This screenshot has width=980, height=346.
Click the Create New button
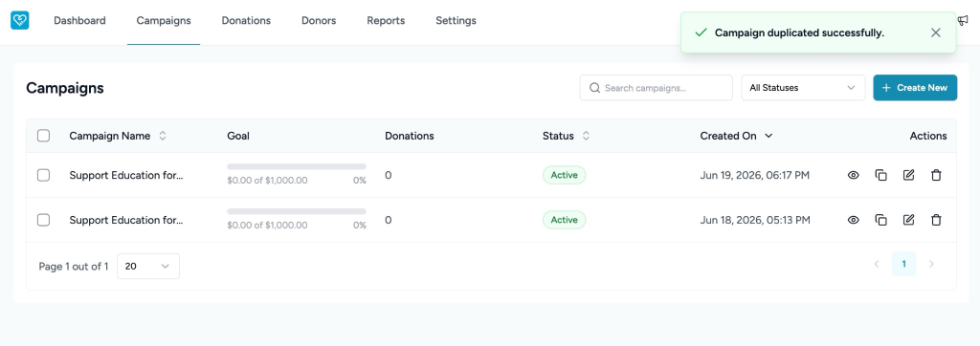pos(915,88)
